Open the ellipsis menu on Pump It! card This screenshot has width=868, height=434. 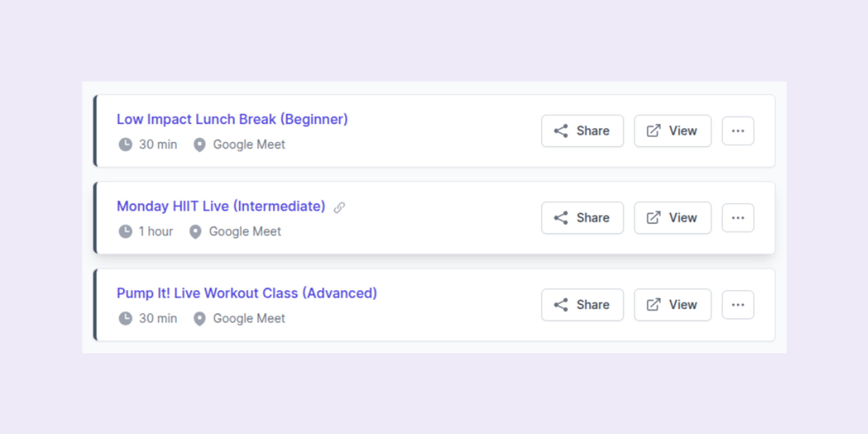click(737, 305)
